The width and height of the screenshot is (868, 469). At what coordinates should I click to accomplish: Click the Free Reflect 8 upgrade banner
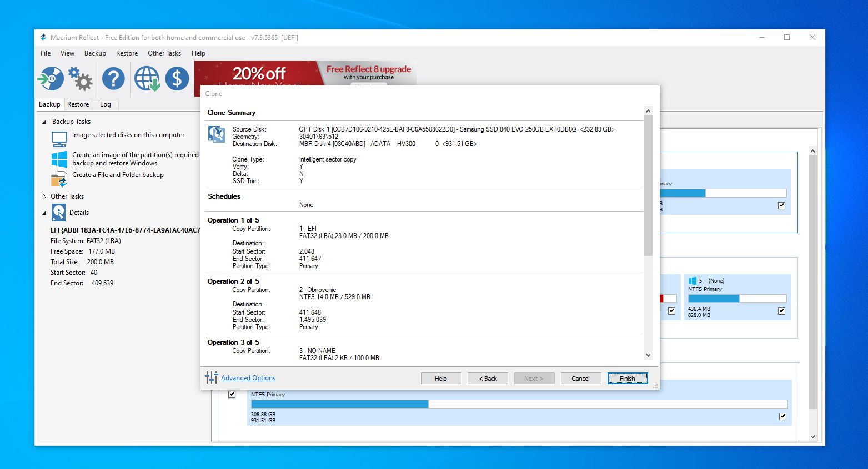pyautogui.click(x=369, y=73)
